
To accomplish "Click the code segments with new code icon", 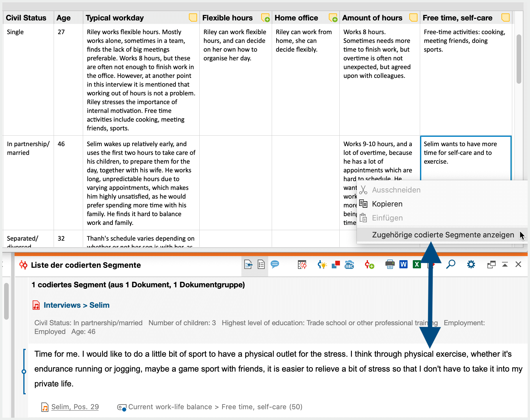I will (x=369, y=265).
